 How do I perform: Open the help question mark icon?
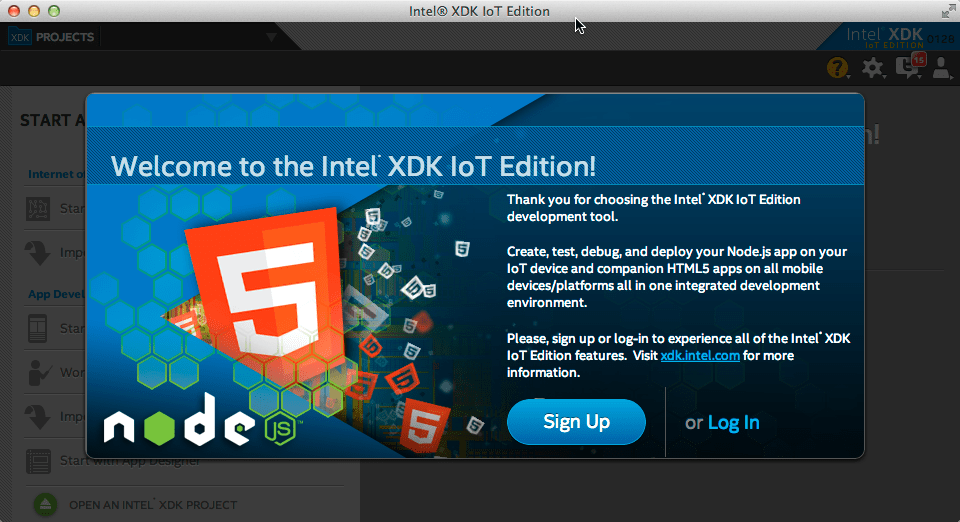coord(838,67)
